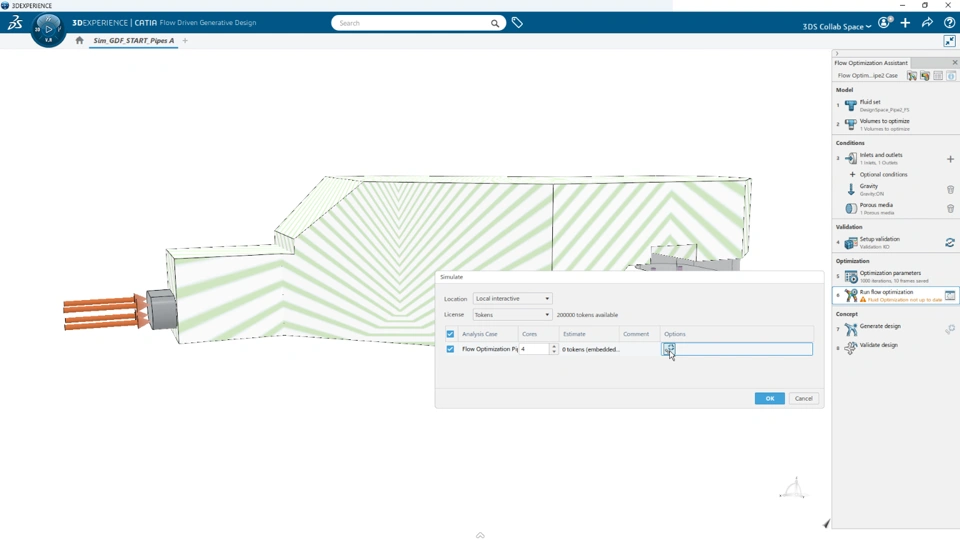Open the tag navigator icon
This screenshot has height=540, width=960.
517,23
